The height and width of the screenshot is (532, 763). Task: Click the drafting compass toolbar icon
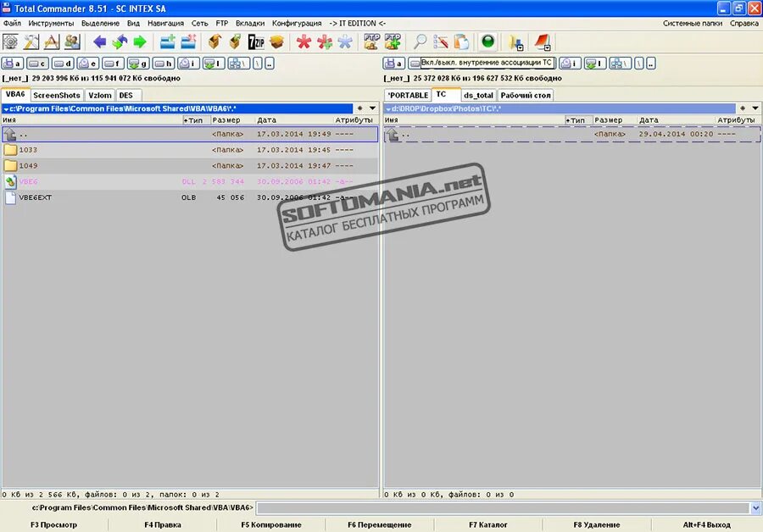click(x=52, y=42)
